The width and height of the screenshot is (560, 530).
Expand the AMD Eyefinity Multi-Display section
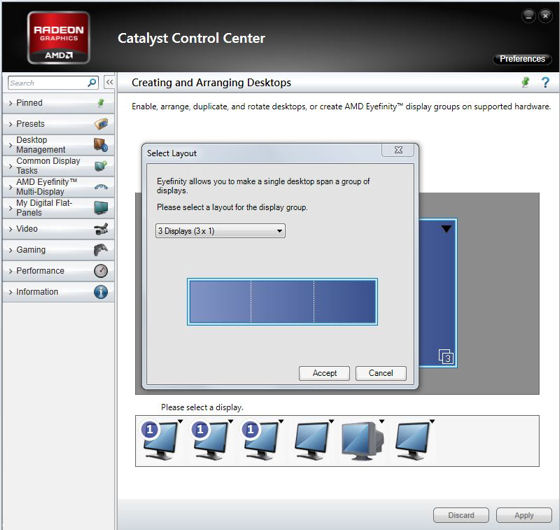pyautogui.click(x=58, y=187)
